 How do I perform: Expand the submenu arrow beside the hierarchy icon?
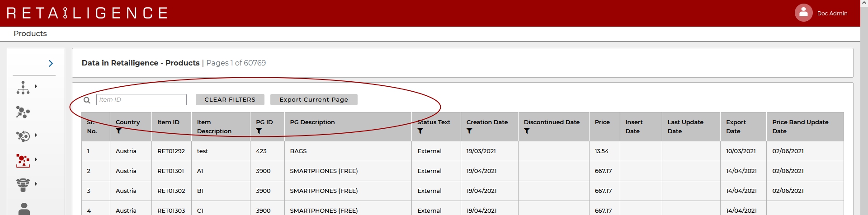[36, 86]
